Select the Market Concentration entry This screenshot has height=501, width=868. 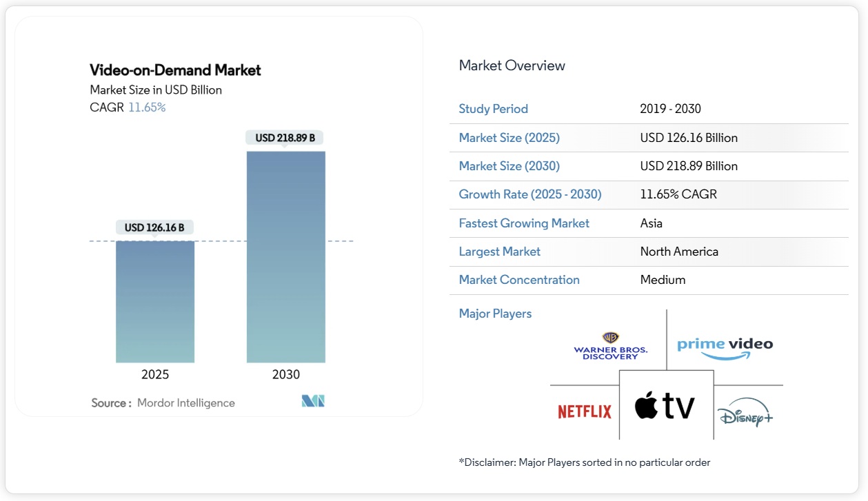[x=518, y=280]
